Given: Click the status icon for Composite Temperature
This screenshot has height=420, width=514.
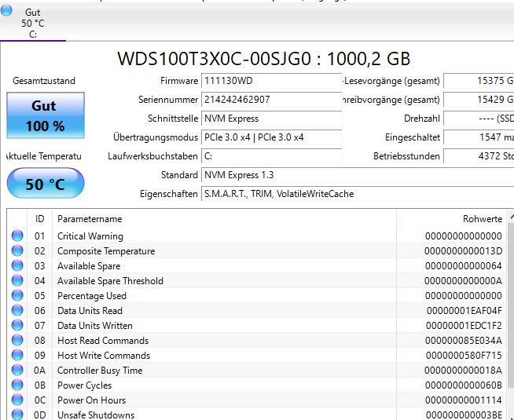Looking at the screenshot, I should coord(17,250).
